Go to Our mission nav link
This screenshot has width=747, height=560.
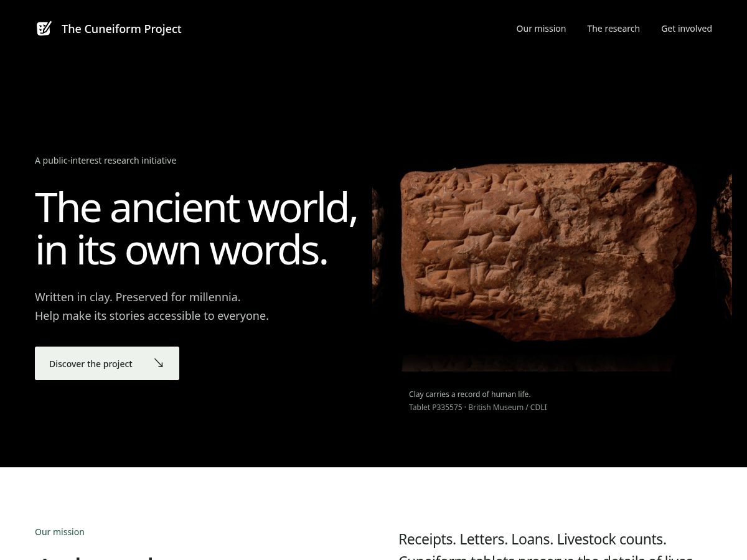[x=541, y=29]
